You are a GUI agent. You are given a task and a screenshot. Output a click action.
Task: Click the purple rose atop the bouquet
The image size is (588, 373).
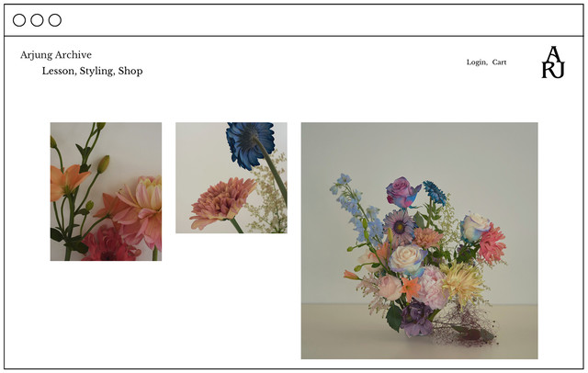click(x=402, y=193)
